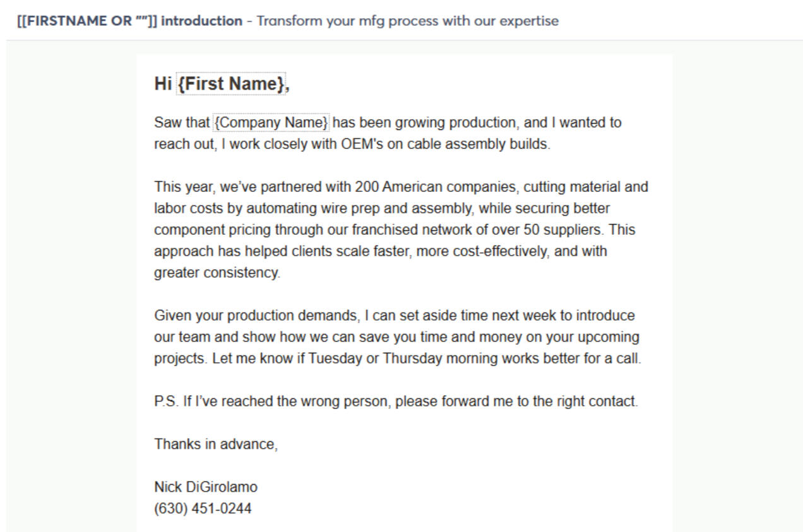Image resolution: width=803 pixels, height=532 pixels.
Task: Click the Nick DiGirolamo signature name
Action: click(x=206, y=487)
